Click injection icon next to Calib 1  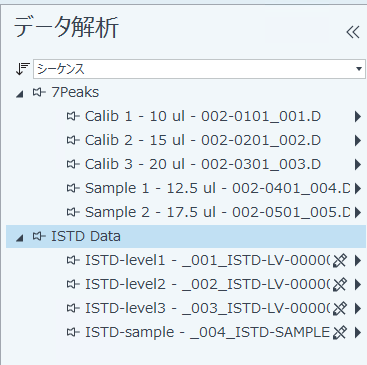73,116
